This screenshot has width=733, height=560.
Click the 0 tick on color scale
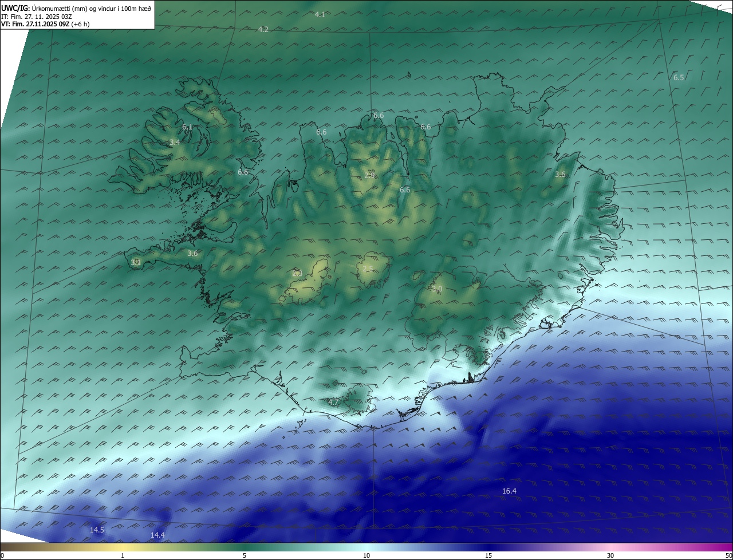pyautogui.click(x=2, y=555)
